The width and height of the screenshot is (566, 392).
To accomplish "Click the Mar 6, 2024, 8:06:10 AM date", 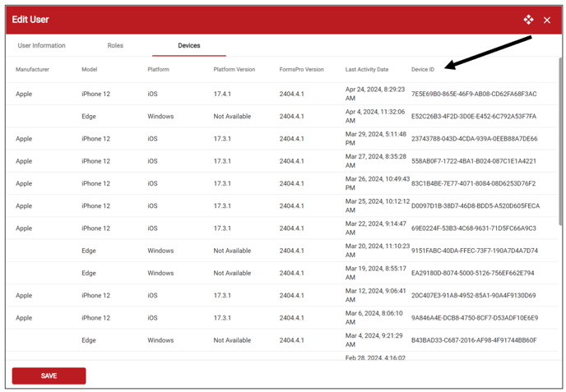I will point(374,317).
